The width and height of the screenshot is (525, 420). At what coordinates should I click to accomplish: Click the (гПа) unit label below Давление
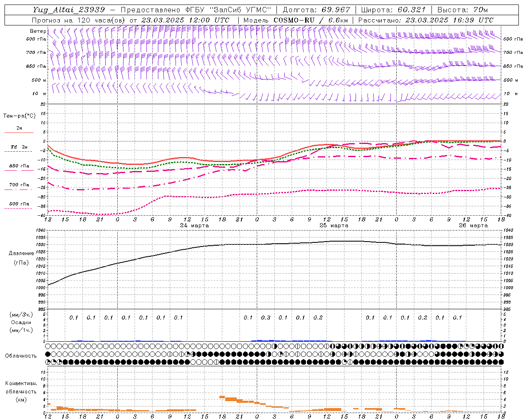point(21,263)
